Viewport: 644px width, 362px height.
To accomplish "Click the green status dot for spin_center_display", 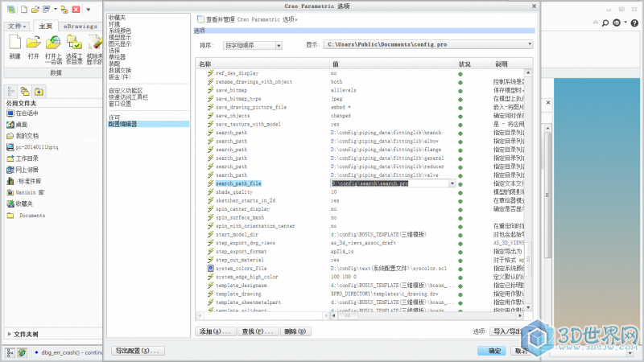I will (x=460, y=209).
